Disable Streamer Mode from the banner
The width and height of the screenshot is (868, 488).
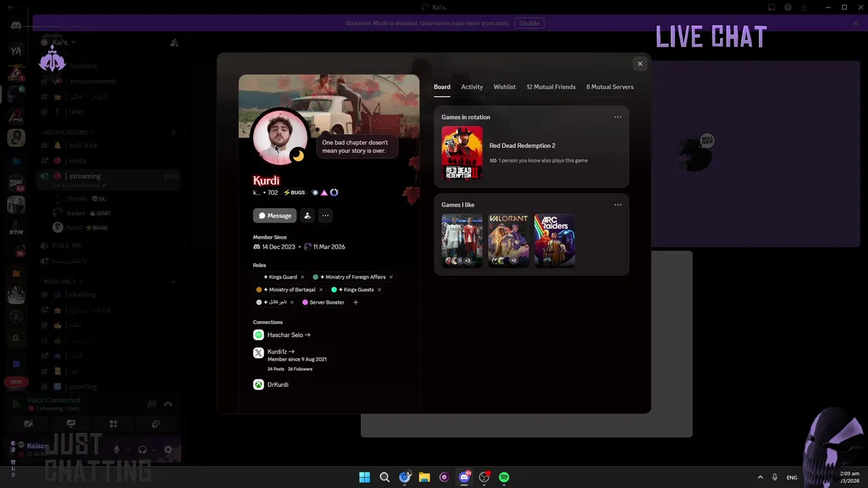tap(530, 23)
